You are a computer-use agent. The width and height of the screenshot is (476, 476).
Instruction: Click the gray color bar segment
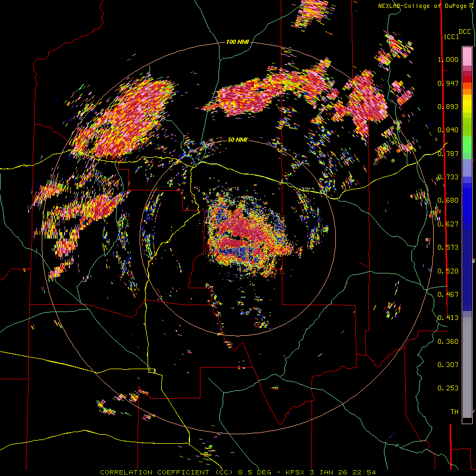[467, 368]
